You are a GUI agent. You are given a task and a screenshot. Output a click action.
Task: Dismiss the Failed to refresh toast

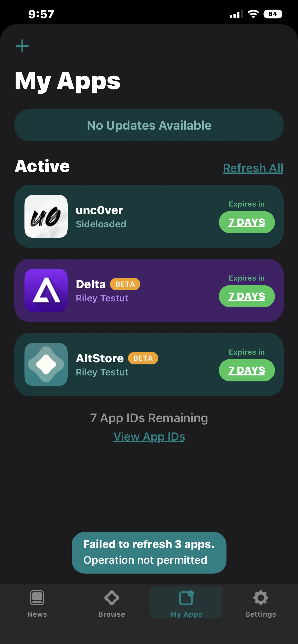(x=149, y=552)
